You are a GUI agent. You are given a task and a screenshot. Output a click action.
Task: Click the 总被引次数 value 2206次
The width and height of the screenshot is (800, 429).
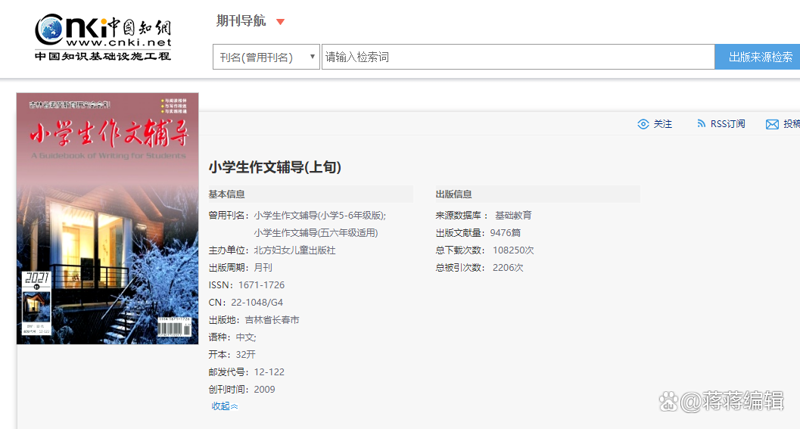[x=508, y=268]
